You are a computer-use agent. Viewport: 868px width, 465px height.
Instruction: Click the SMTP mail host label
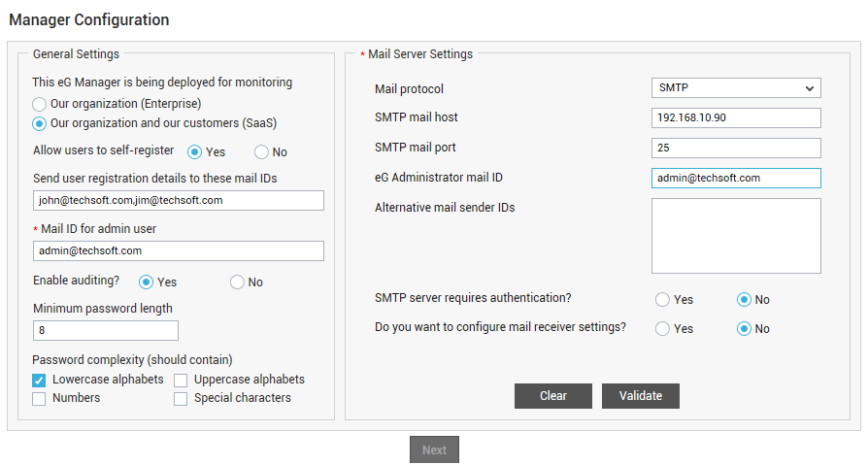tap(417, 117)
